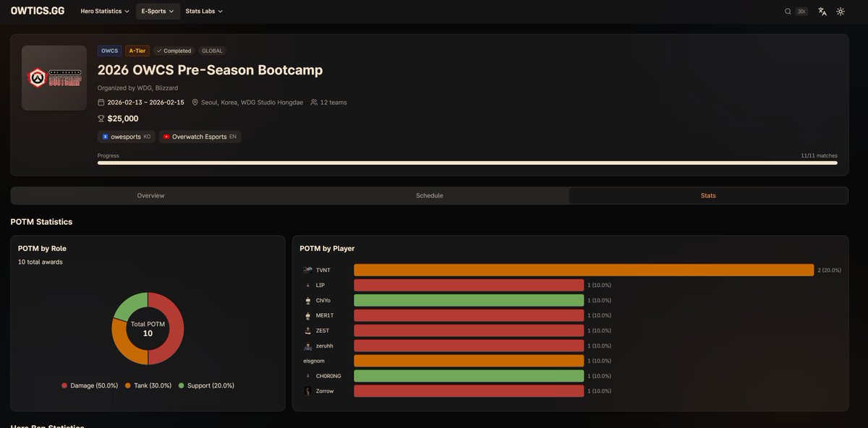Click 'Seoul, Korea, WDG Studio Hongdae' text
The height and width of the screenshot is (428, 868).
pos(252,103)
